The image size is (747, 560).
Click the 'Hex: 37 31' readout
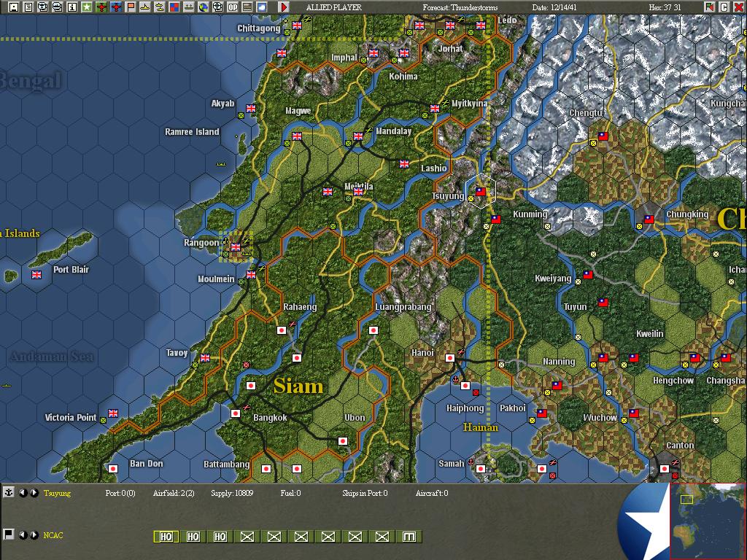coord(665,7)
